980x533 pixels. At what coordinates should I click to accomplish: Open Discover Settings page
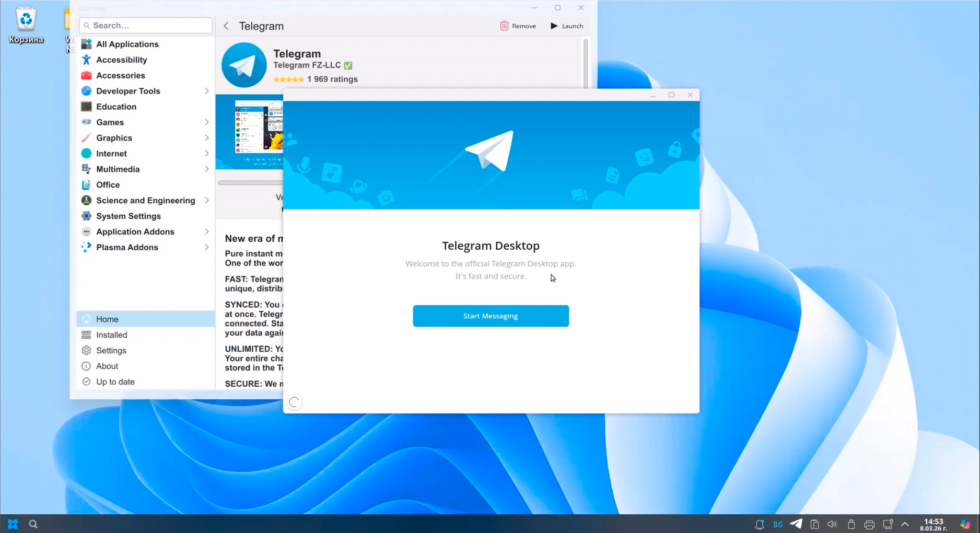[146, 351]
